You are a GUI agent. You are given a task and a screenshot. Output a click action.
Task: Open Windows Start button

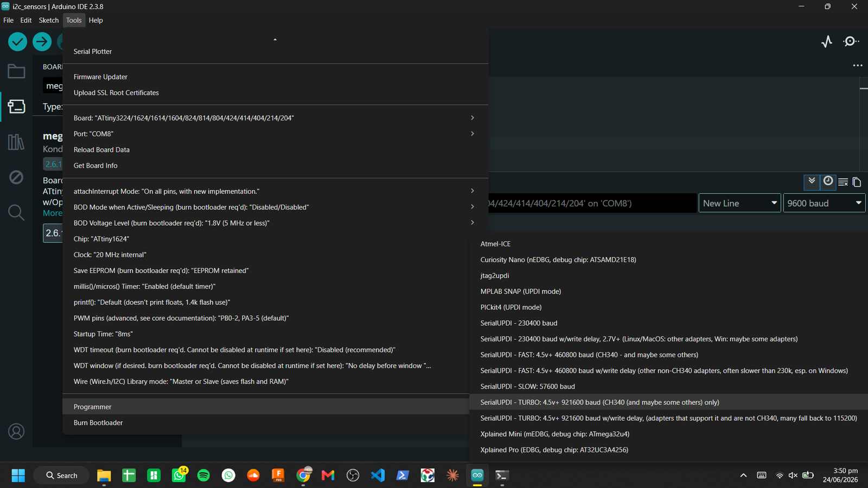coord(18,476)
